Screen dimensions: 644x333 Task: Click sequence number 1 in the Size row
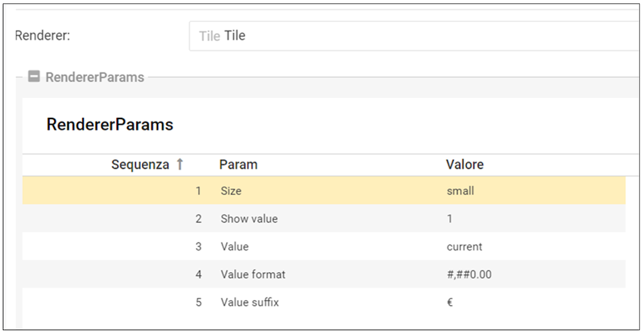(198, 191)
